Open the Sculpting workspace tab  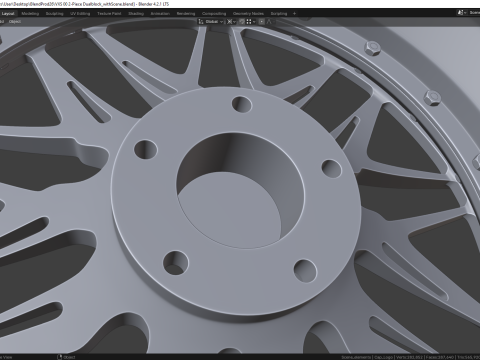coord(54,14)
